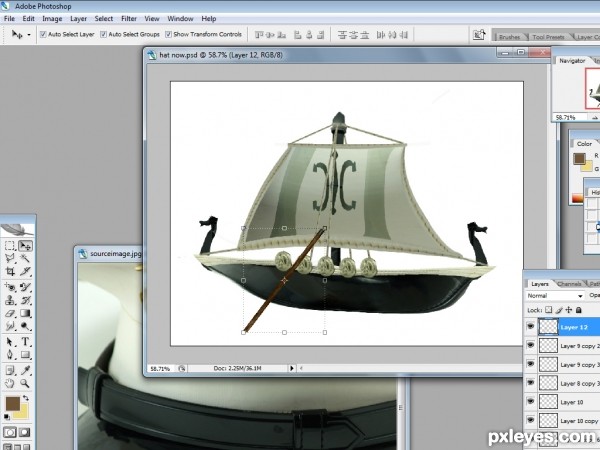Select the Rectangular Marquee tool
Viewport: 600px width, 450px height.
(x=10, y=246)
